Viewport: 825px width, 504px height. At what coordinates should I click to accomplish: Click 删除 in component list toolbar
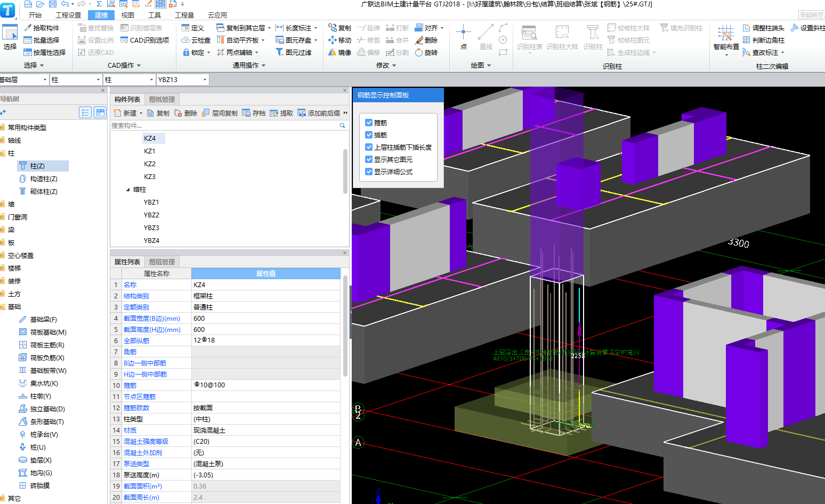(186, 113)
